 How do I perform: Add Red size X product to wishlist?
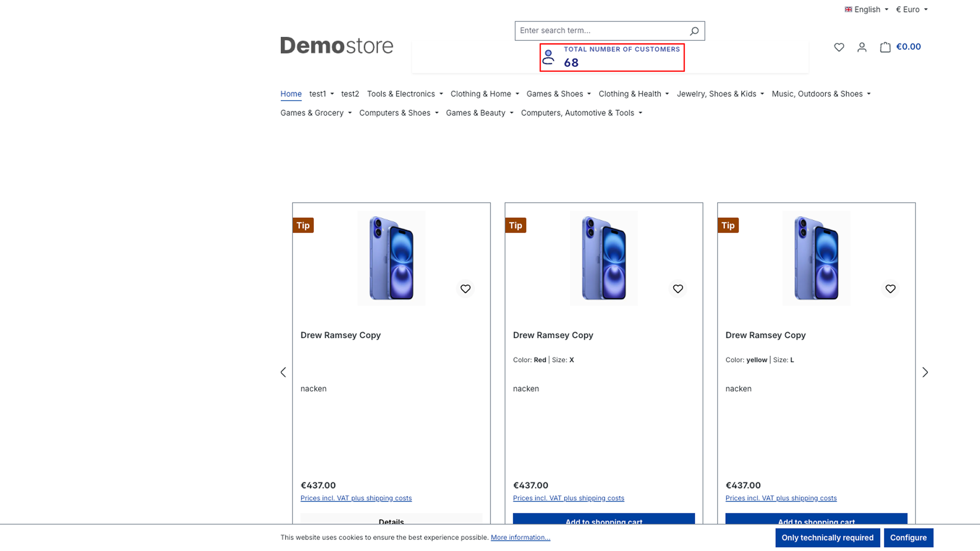tap(678, 289)
